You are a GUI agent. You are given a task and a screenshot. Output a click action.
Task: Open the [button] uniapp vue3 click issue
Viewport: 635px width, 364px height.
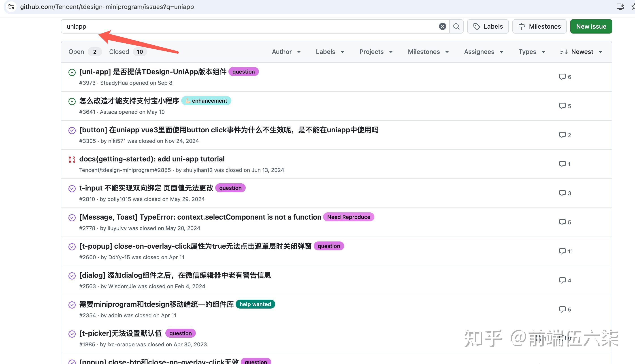229,130
